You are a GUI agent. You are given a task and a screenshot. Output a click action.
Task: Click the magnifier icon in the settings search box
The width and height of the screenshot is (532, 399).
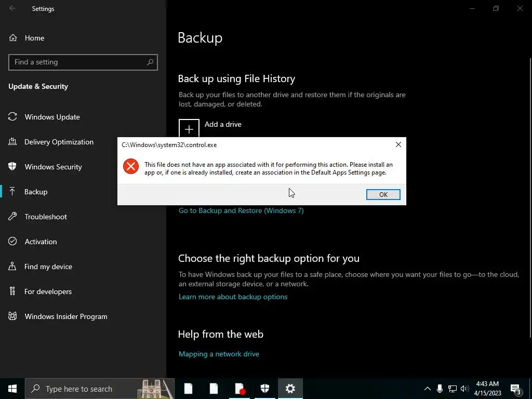[150, 62]
